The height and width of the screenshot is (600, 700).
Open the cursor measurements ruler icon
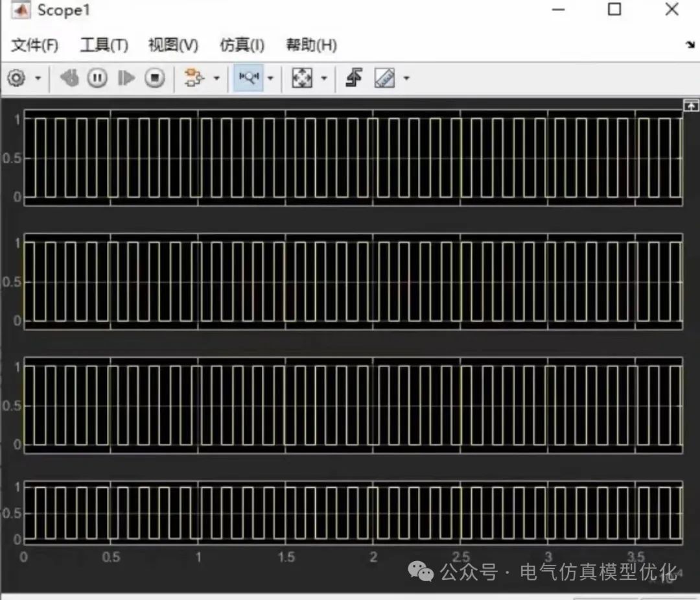(x=384, y=78)
